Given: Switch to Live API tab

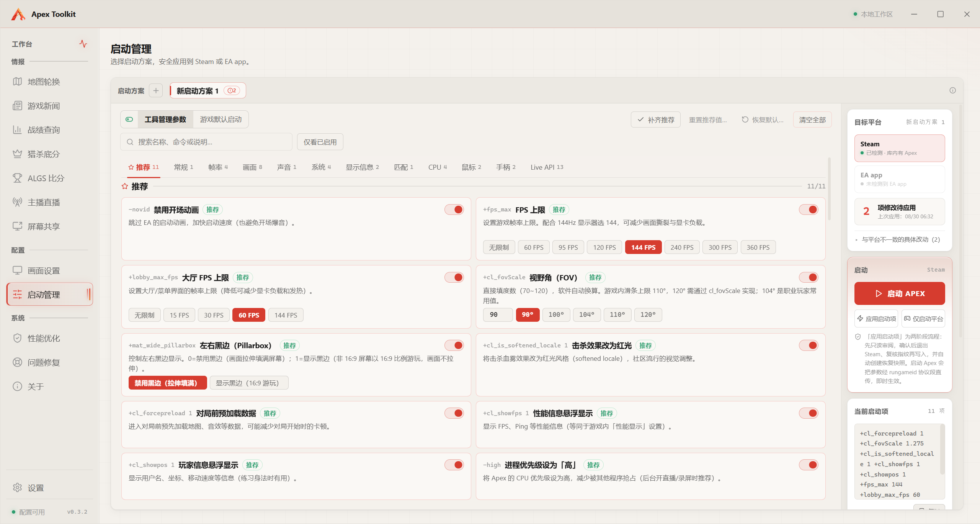Looking at the screenshot, I should (x=547, y=167).
